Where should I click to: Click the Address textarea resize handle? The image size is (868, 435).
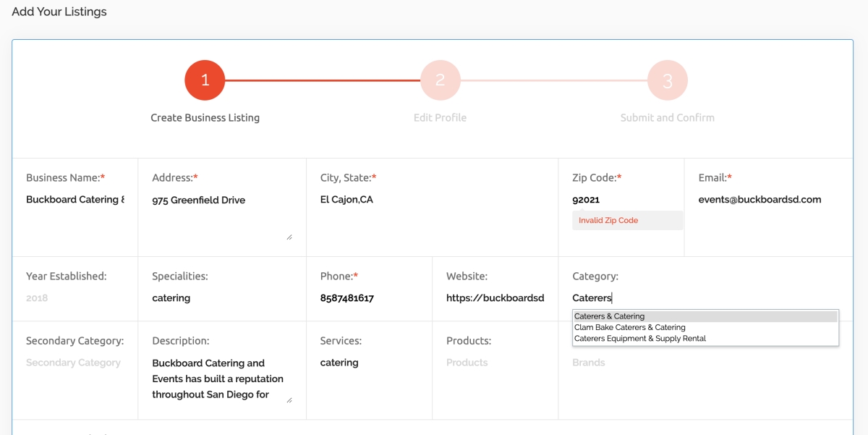click(289, 237)
